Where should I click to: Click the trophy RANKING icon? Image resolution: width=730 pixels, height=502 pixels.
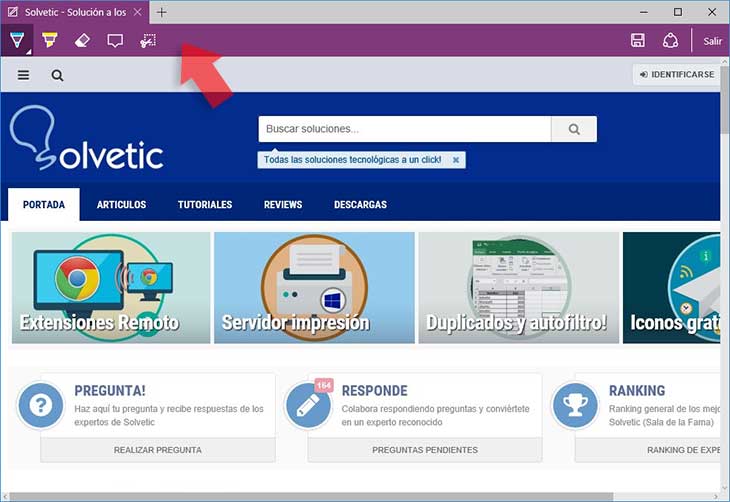575,406
